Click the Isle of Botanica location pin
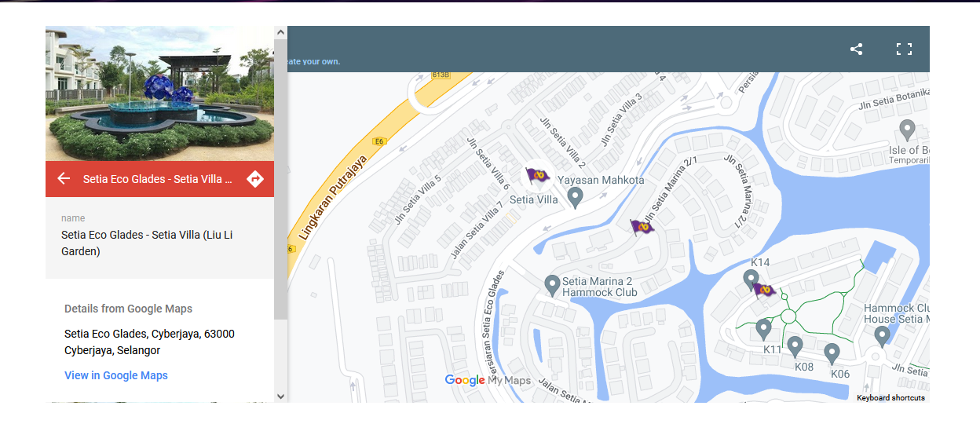The width and height of the screenshot is (980, 424). [x=907, y=130]
